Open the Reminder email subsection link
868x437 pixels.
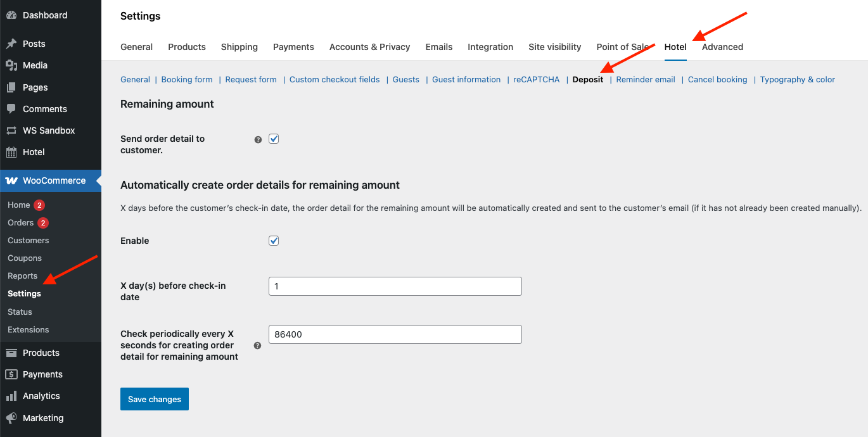coord(645,80)
